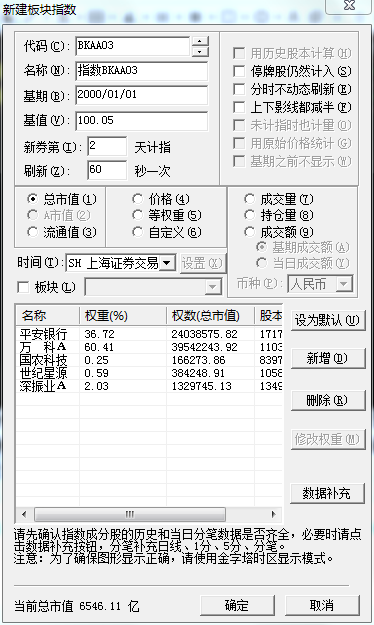Decrement the 代码 spinner down arrow
The width and height of the screenshot is (374, 625).
tap(200, 51)
